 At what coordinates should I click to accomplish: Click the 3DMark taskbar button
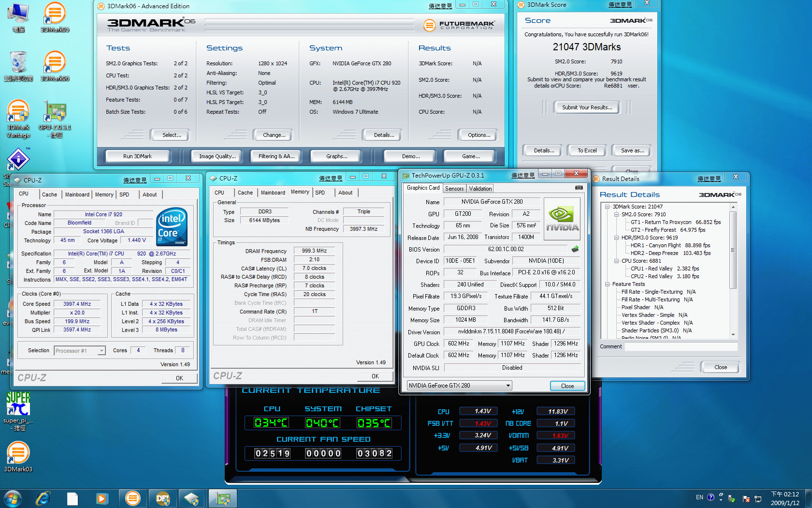(132, 498)
